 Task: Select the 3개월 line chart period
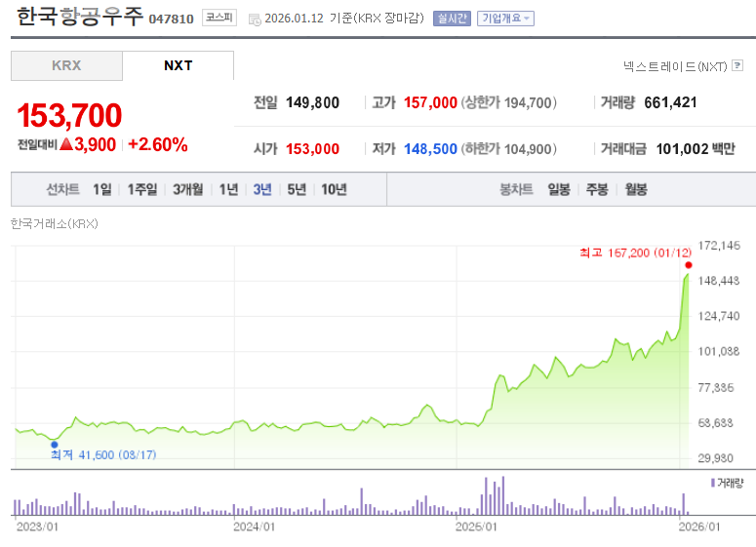pos(188,189)
